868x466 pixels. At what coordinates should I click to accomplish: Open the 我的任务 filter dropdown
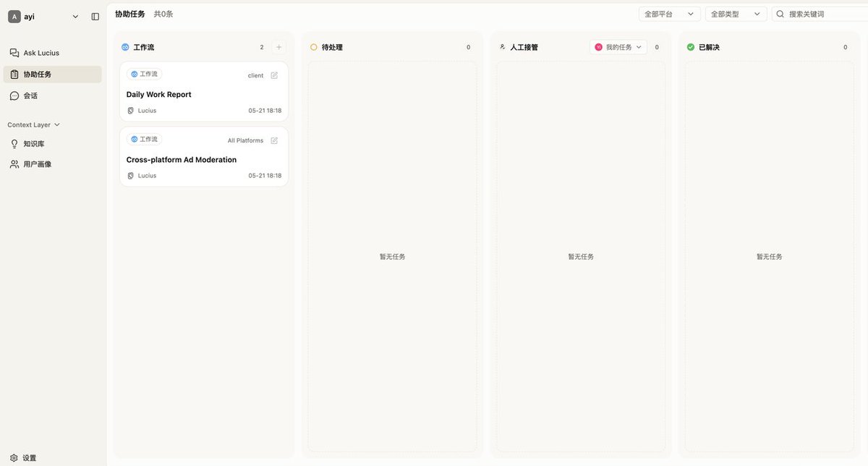pos(618,47)
